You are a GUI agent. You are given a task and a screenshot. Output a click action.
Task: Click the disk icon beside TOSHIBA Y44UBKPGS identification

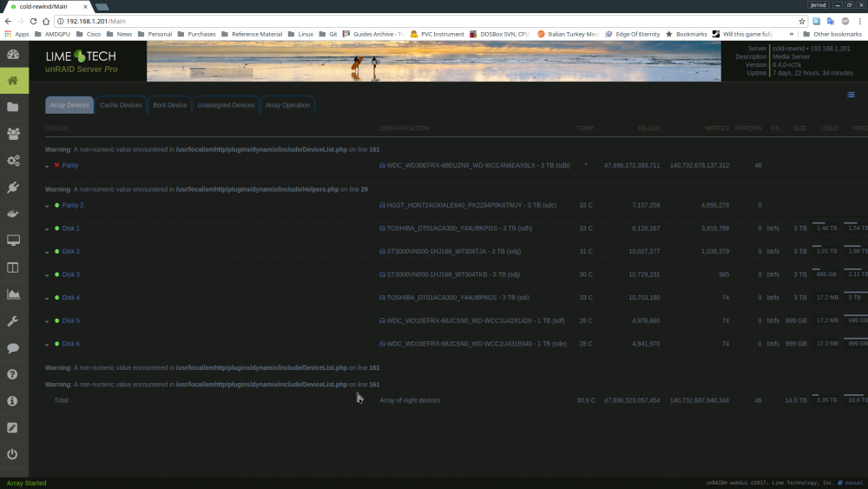[382, 228]
